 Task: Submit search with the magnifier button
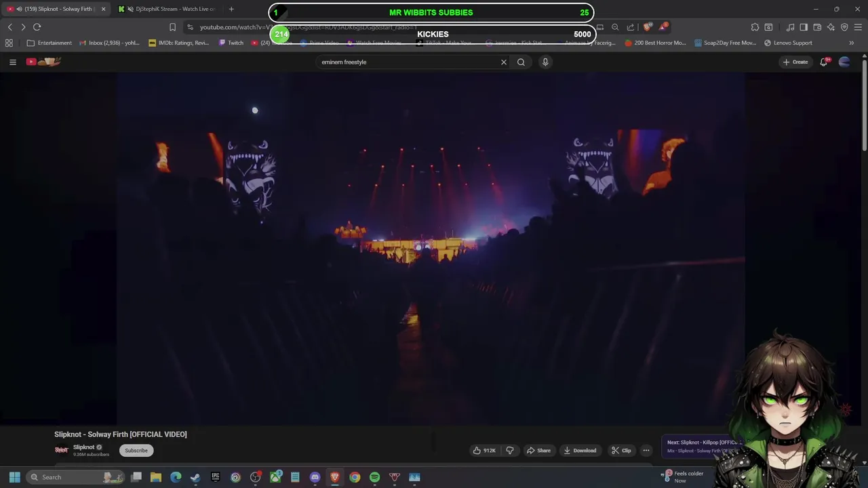pyautogui.click(x=521, y=62)
